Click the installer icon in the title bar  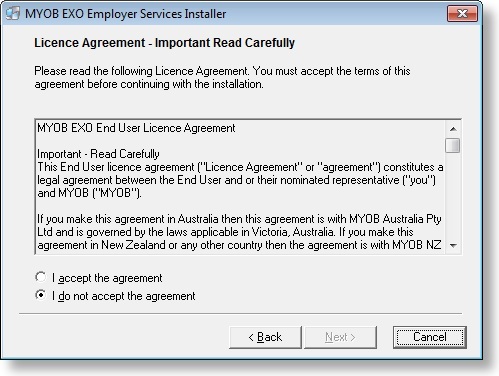point(13,14)
